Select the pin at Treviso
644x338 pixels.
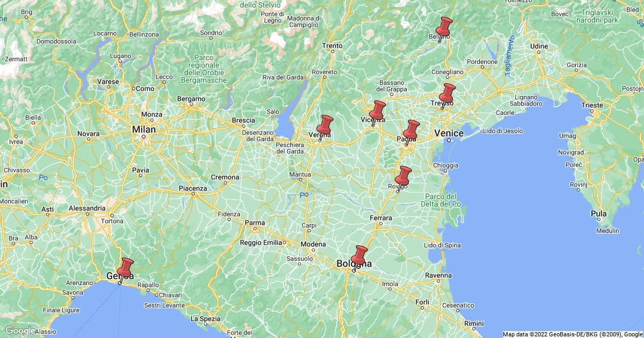coord(448,93)
